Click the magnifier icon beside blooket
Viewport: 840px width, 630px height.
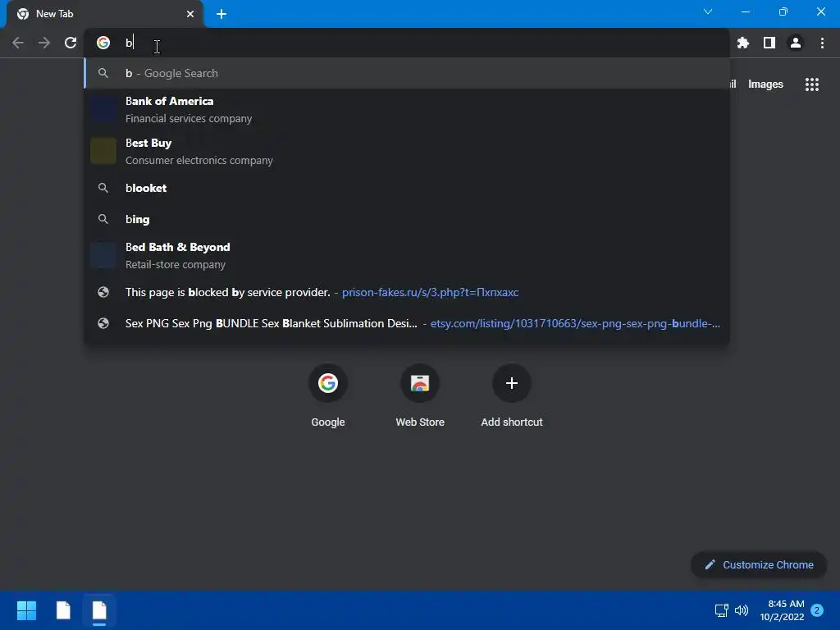(x=103, y=188)
